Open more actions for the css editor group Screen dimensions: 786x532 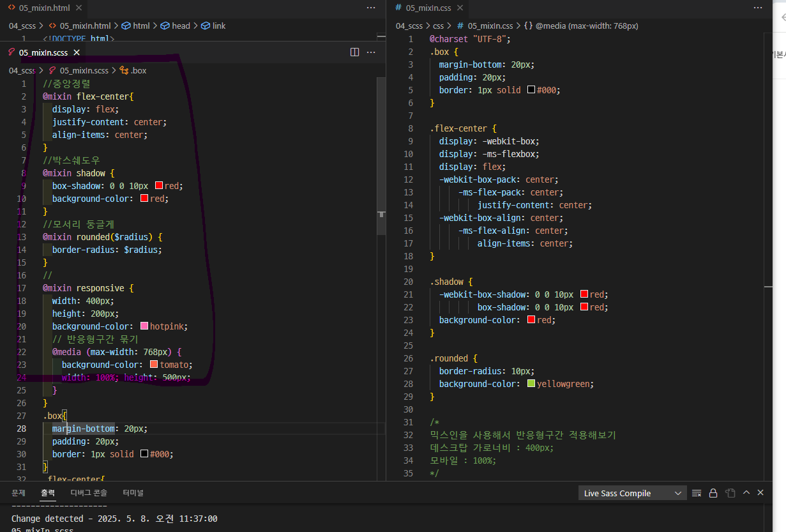click(x=758, y=8)
